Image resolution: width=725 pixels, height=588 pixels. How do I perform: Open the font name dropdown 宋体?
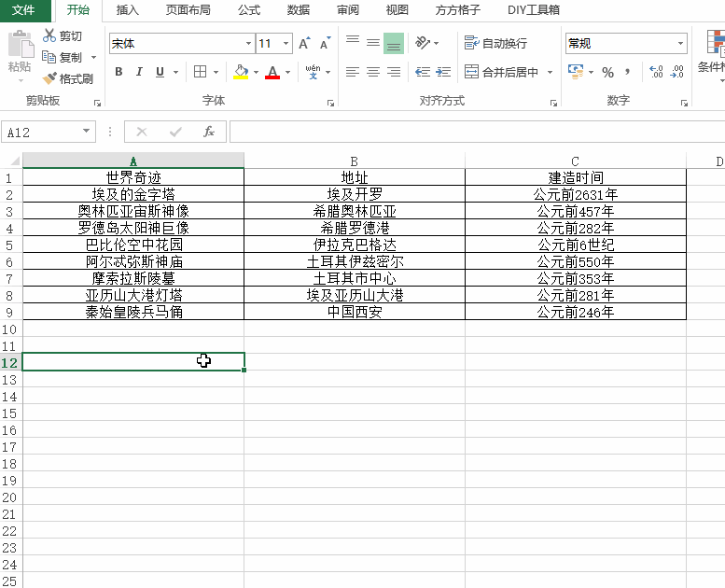point(248,44)
